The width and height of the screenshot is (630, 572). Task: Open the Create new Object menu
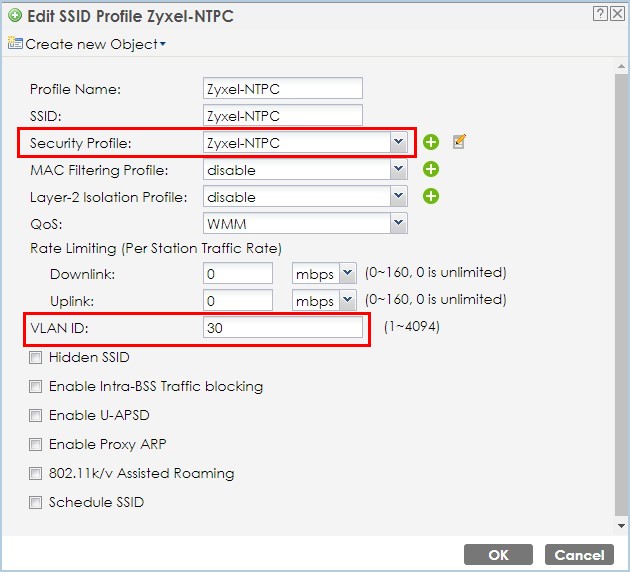click(95, 44)
